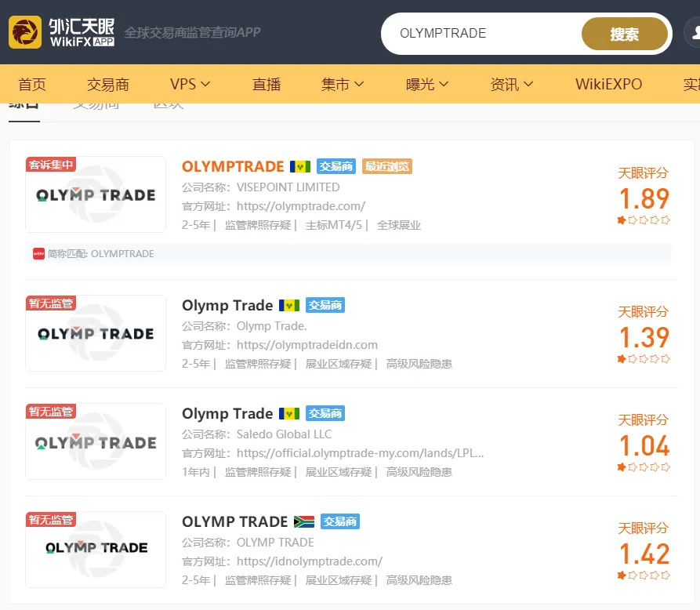
Task: Click the company name Saledo Global LLC
Action: [x=284, y=434]
